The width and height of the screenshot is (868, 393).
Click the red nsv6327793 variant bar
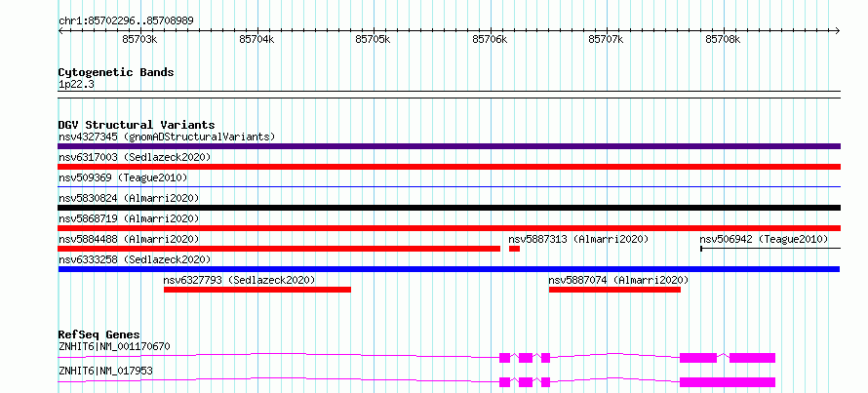coord(257,290)
